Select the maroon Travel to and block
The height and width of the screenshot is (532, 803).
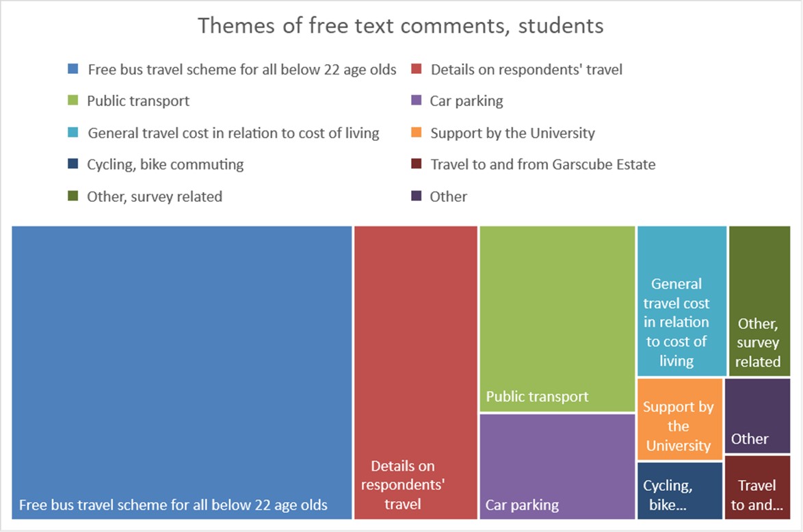coord(757,488)
